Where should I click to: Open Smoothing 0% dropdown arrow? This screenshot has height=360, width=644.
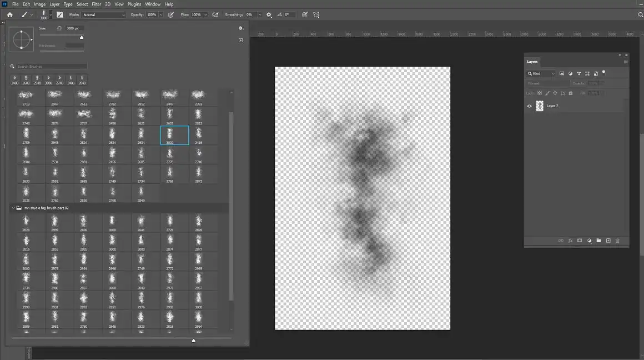tap(260, 15)
